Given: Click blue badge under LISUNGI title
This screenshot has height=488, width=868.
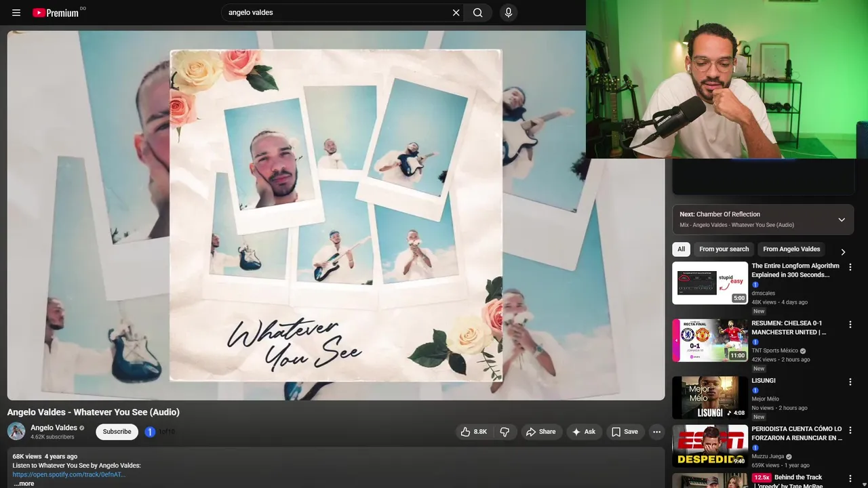Looking at the screenshot, I should point(755,390).
